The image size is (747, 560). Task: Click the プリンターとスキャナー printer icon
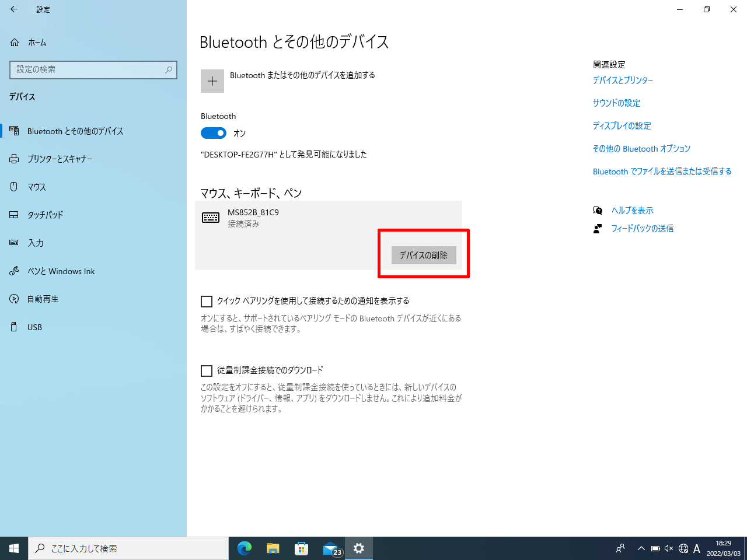(14, 159)
